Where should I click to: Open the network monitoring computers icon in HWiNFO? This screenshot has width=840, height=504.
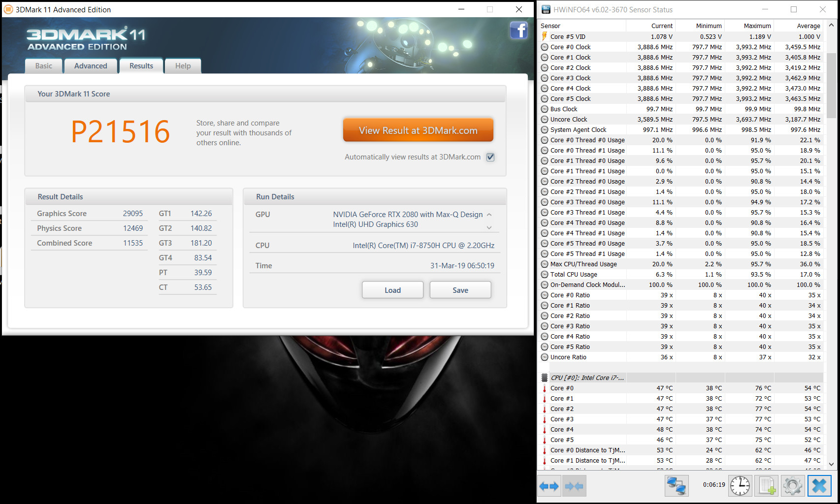point(676,486)
